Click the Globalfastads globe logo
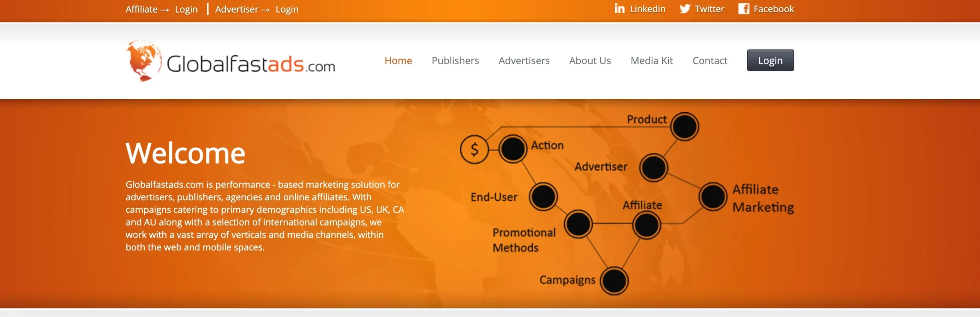The width and height of the screenshot is (980, 317). (144, 60)
